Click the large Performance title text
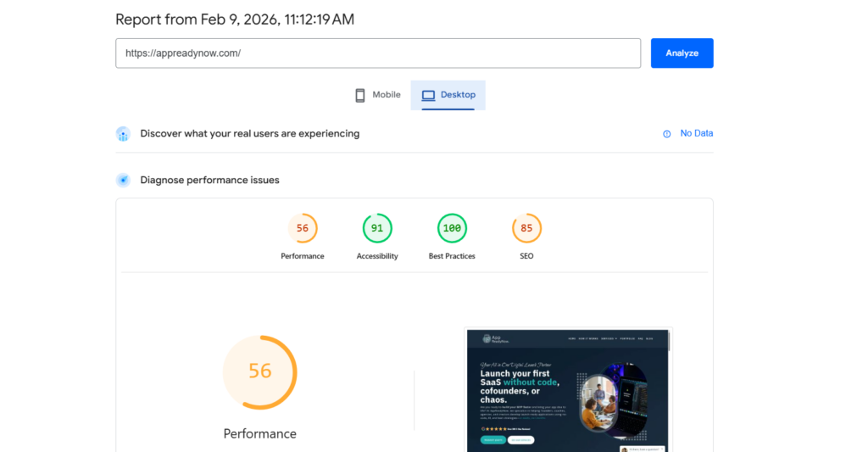 click(259, 433)
